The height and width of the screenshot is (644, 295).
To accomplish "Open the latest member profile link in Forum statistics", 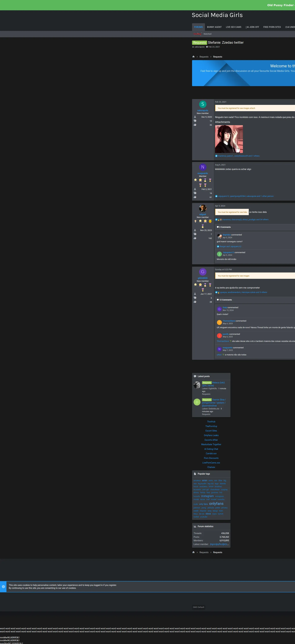I will click(219, 544).
